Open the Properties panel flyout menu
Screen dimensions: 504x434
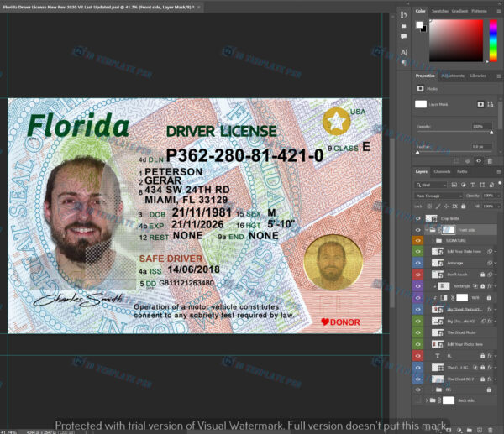tap(499, 76)
